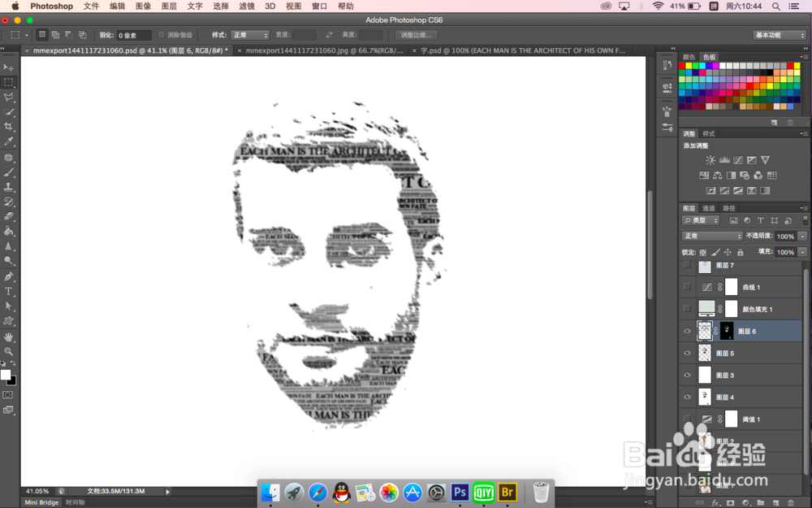Select the Path Selection tool
This screenshot has width=812, height=508.
[x=9, y=306]
